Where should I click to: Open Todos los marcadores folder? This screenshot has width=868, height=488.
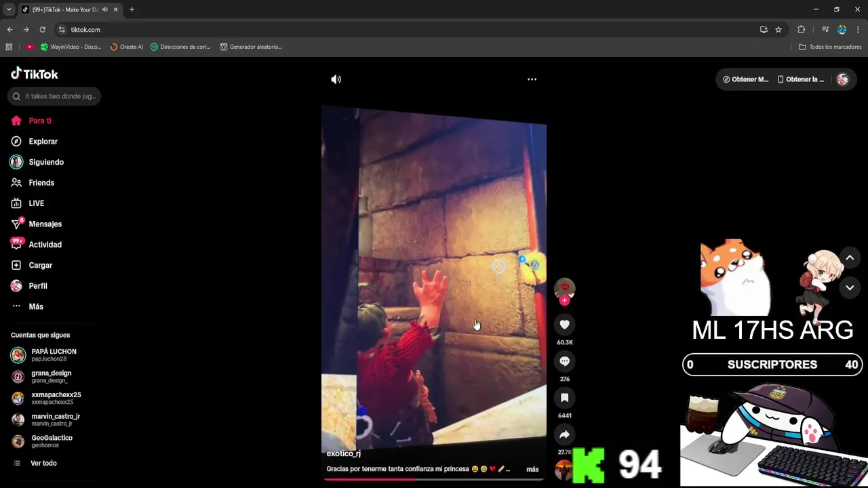click(830, 47)
